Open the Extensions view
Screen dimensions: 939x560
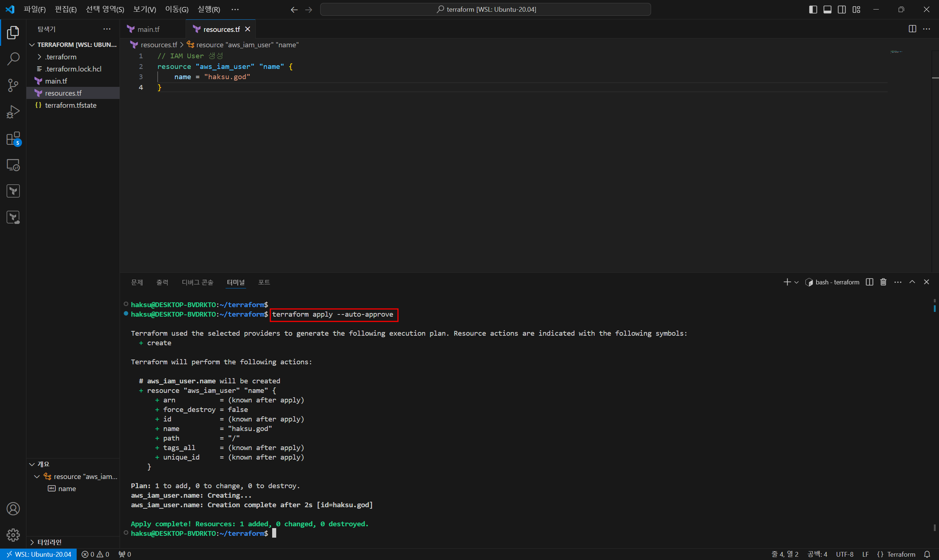point(13,139)
